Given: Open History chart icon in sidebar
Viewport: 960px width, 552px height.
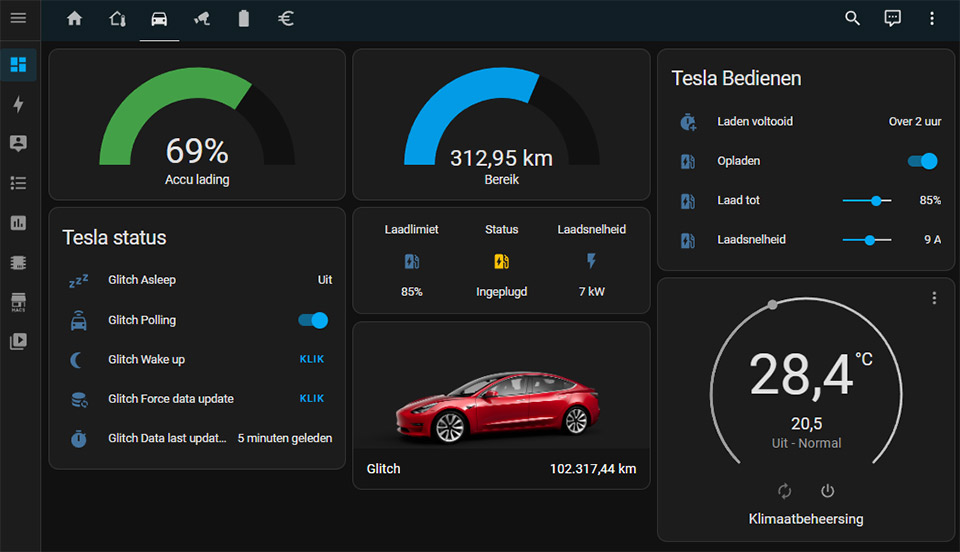Looking at the screenshot, I should 18,223.
